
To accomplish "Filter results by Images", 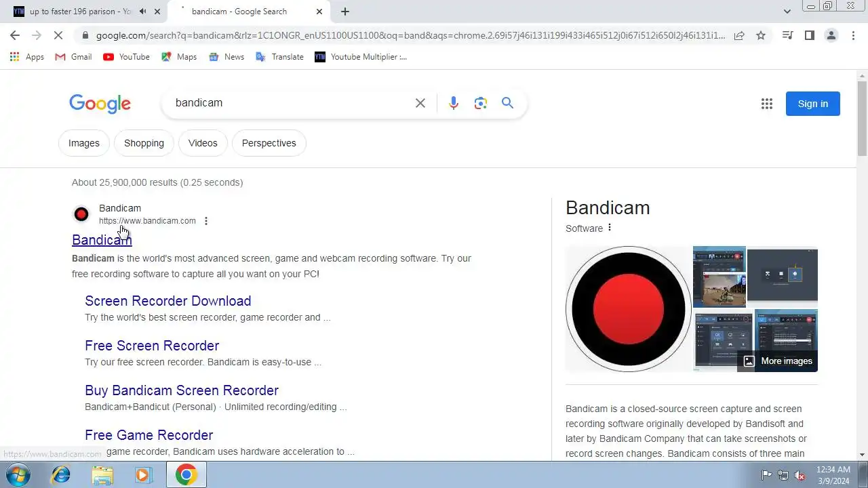I will tap(84, 143).
